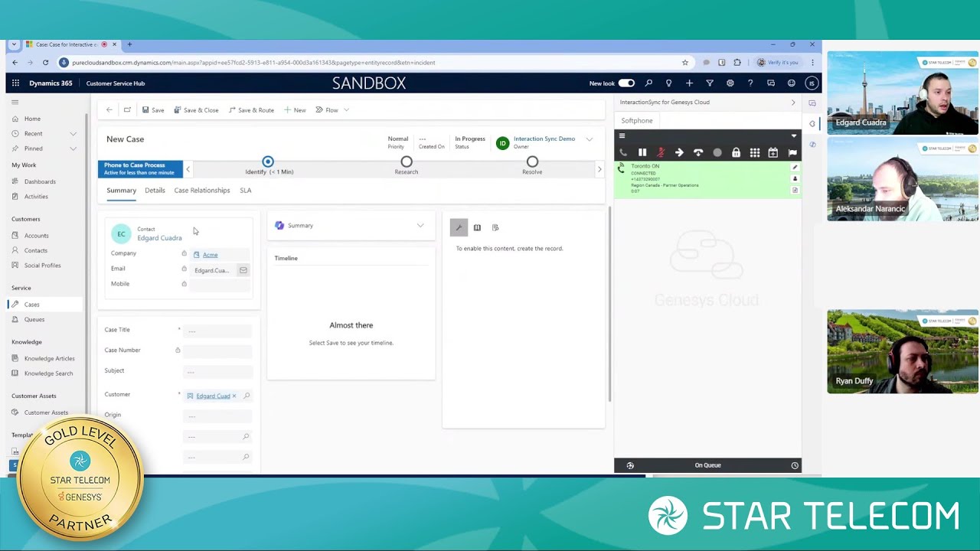Open the lightbulb assistant icon

[x=668, y=83]
